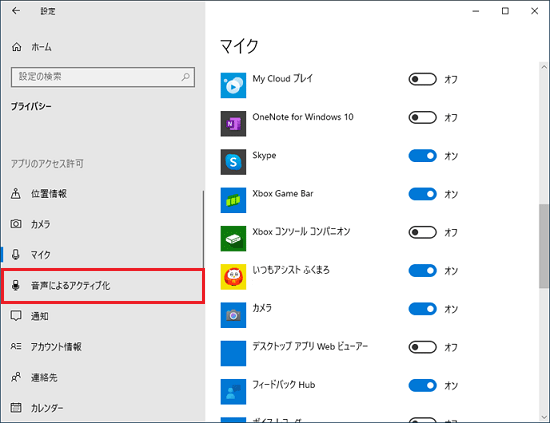This screenshot has width=550, height=423.
Task: Click the My Cloud プレイ app icon
Action: pos(233,86)
